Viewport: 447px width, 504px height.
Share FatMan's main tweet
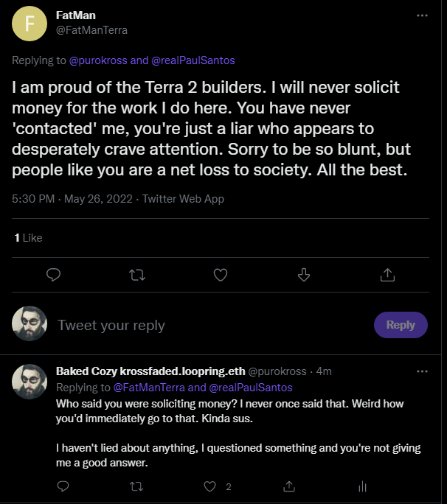387,274
